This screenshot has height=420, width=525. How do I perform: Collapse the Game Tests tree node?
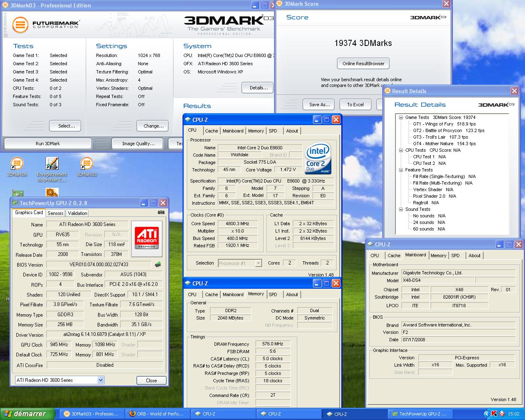[401, 117]
